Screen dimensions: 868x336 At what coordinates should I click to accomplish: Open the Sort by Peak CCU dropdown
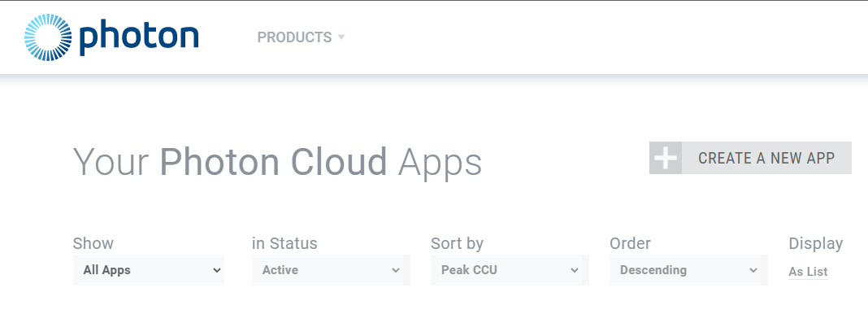tap(510, 270)
